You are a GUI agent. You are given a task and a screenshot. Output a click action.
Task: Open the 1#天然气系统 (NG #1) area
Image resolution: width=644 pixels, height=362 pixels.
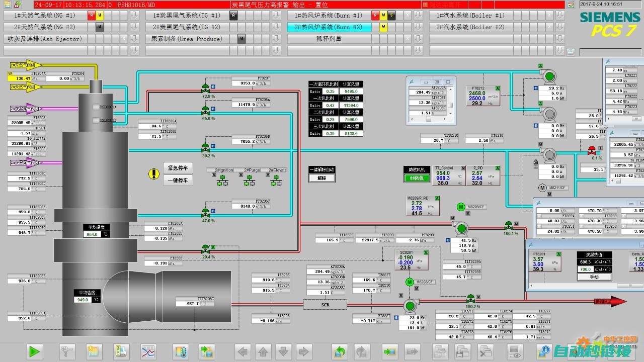[45, 16]
